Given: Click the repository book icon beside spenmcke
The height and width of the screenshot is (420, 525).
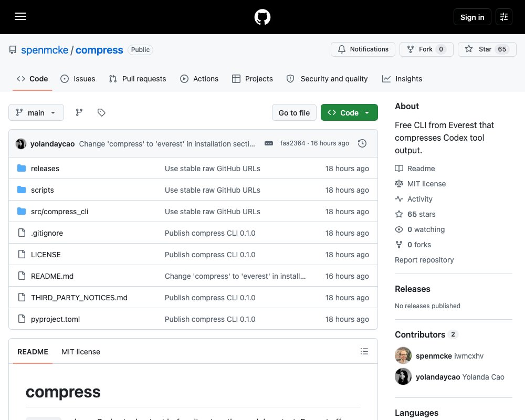Looking at the screenshot, I should [x=13, y=50].
